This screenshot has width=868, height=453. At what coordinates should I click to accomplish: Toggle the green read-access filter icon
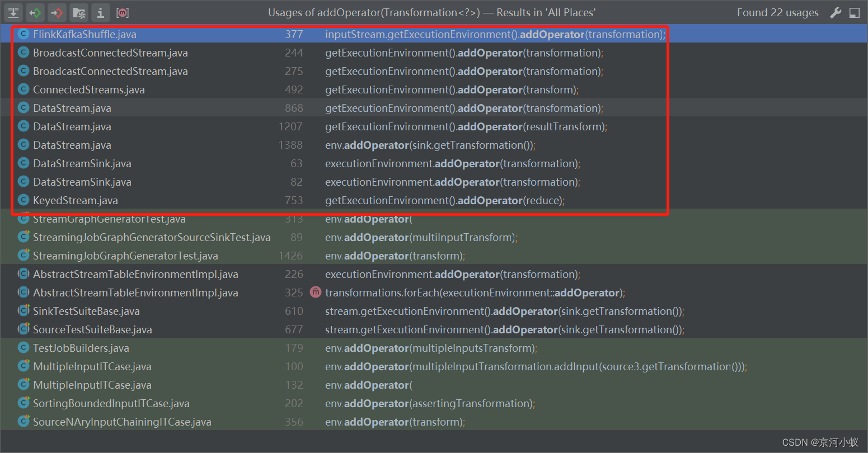click(x=35, y=12)
